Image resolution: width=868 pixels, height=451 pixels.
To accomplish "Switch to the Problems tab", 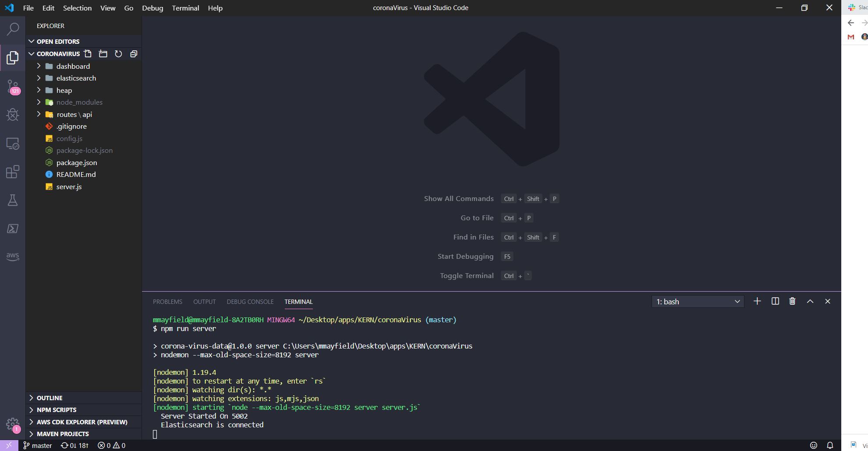I will point(167,302).
